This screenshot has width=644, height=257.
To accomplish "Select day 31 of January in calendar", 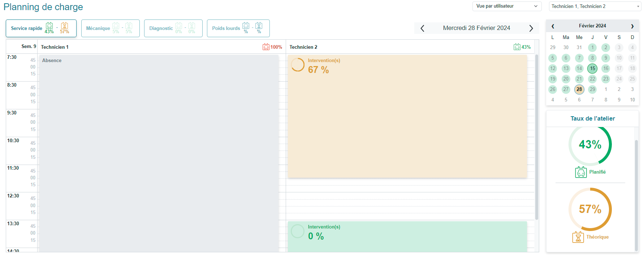I will (x=579, y=47).
